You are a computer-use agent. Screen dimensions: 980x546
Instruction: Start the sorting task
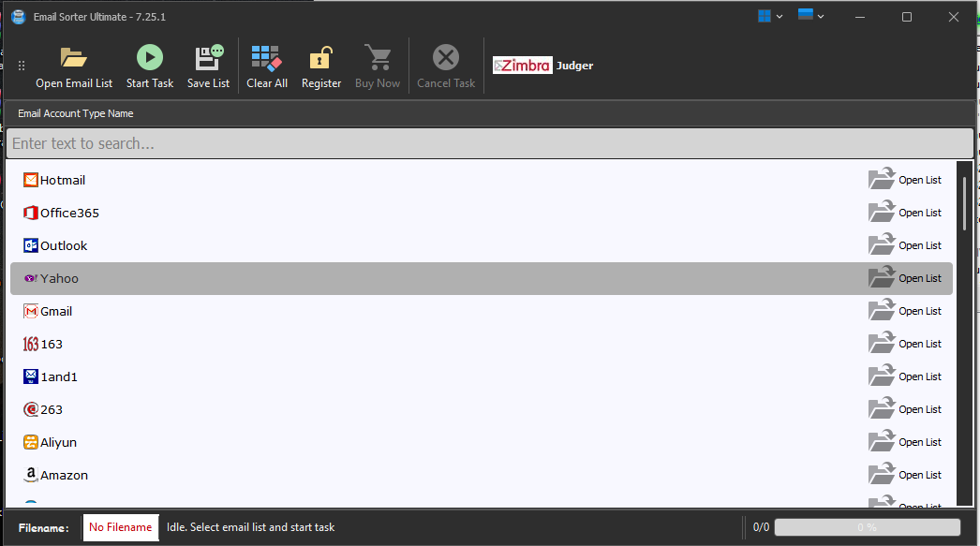149,65
